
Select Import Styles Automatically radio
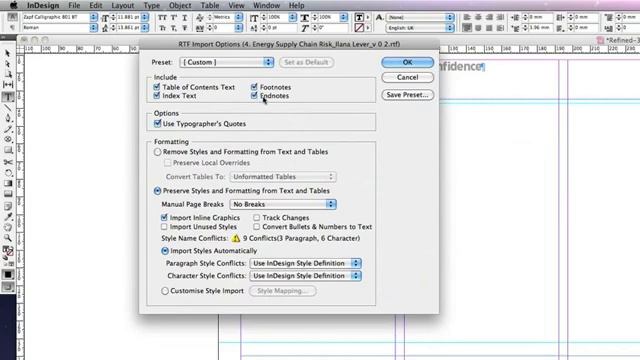click(165, 251)
